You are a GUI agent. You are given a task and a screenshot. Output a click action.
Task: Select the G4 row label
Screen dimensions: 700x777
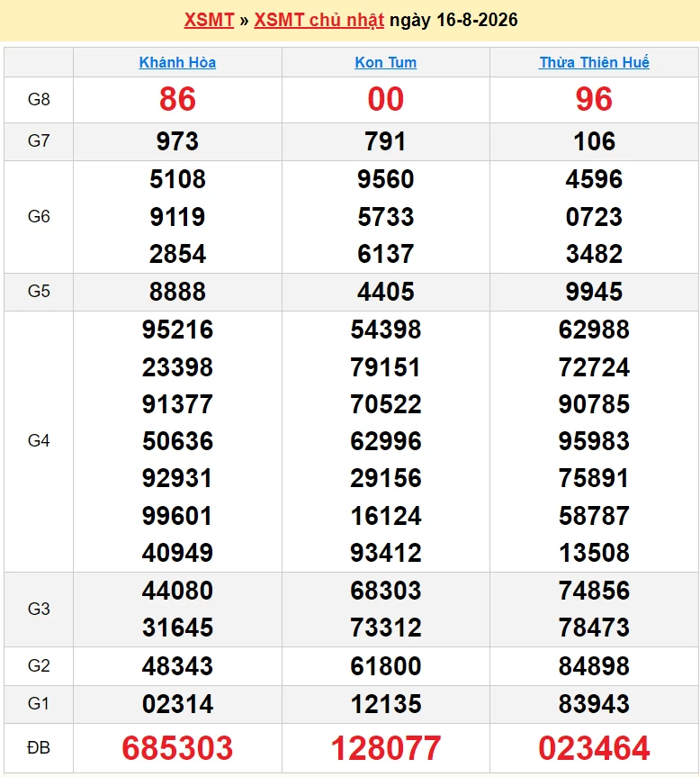[x=39, y=440]
